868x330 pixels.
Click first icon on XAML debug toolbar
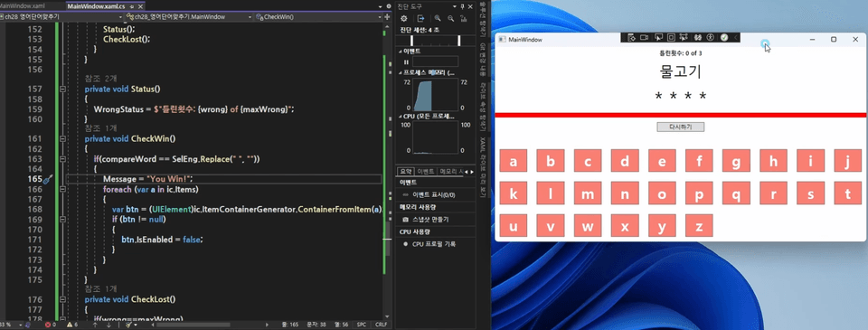click(x=631, y=37)
